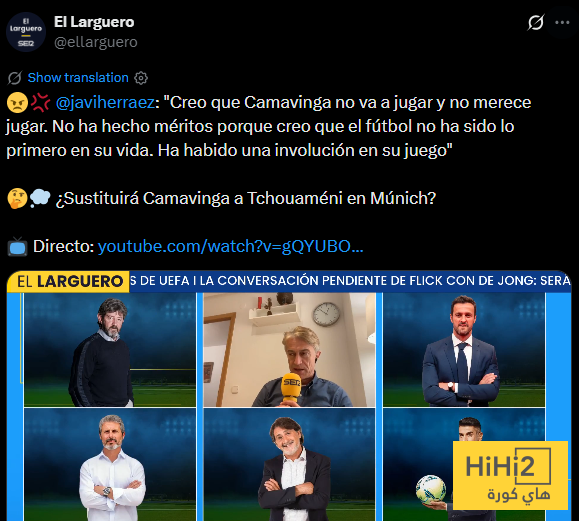Select the man in black sweater tile
The image size is (579, 521).
coord(110,350)
